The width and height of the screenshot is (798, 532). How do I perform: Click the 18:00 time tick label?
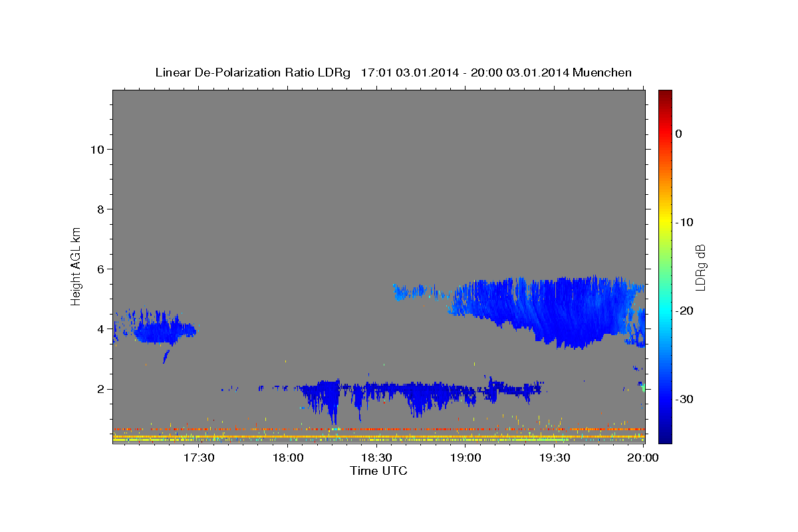(x=288, y=458)
